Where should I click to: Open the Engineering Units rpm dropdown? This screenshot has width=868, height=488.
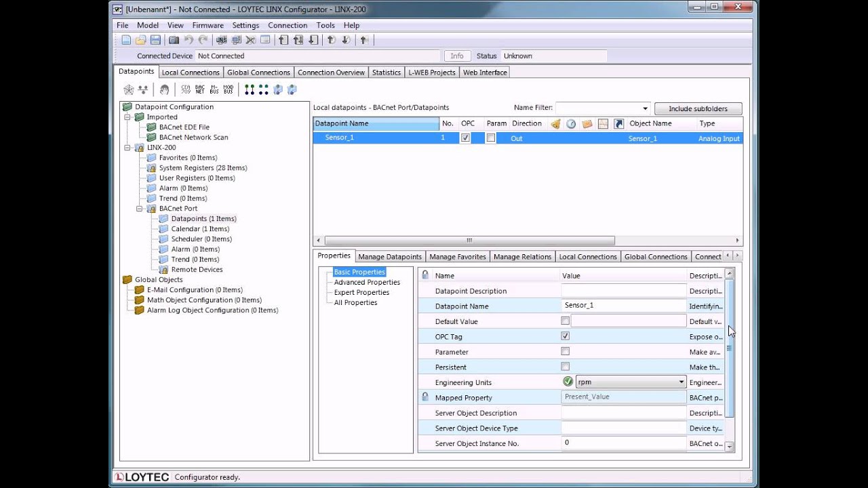coord(682,382)
